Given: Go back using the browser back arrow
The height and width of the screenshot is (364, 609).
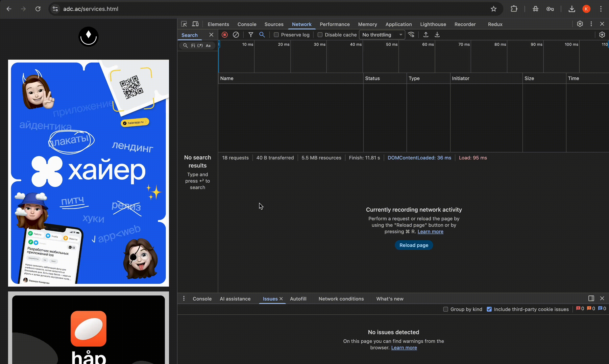Looking at the screenshot, I should point(9,9).
